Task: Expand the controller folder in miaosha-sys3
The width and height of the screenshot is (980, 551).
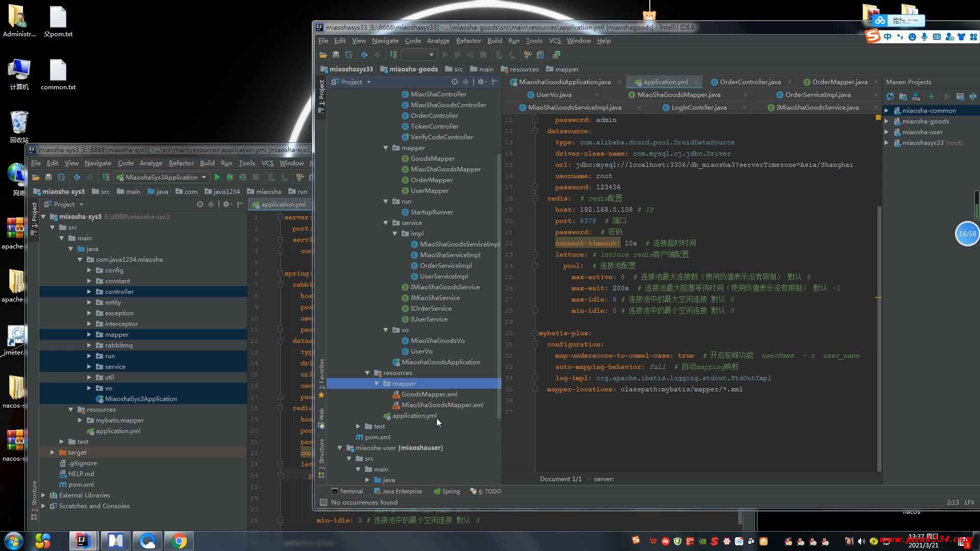Action: [89, 292]
